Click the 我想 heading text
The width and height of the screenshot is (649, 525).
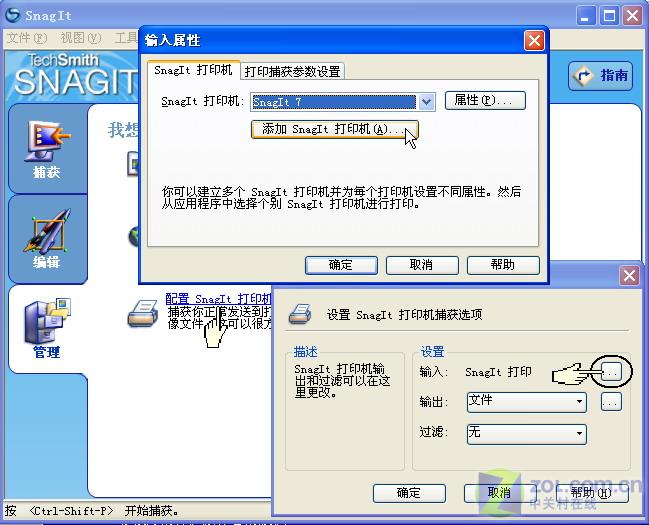coord(123,130)
